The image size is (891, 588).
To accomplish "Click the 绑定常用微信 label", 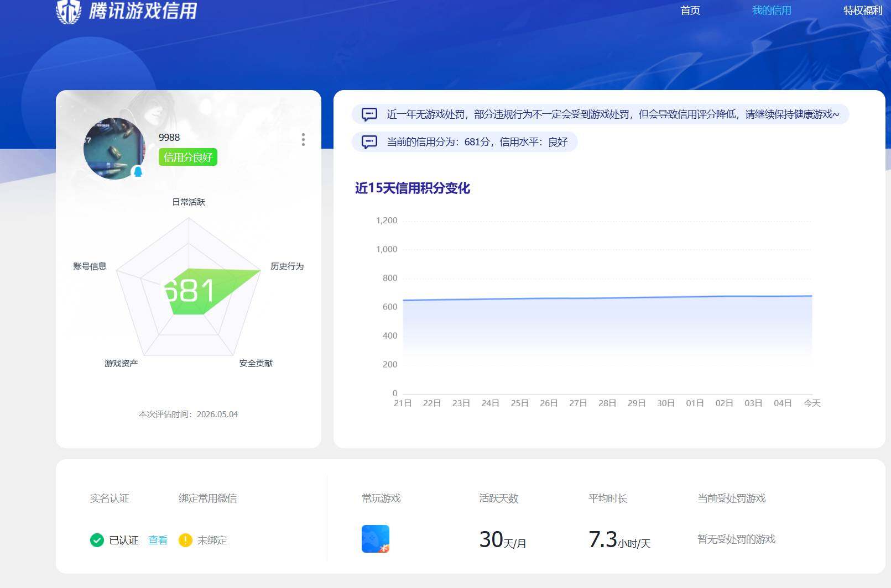I will [208, 498].
